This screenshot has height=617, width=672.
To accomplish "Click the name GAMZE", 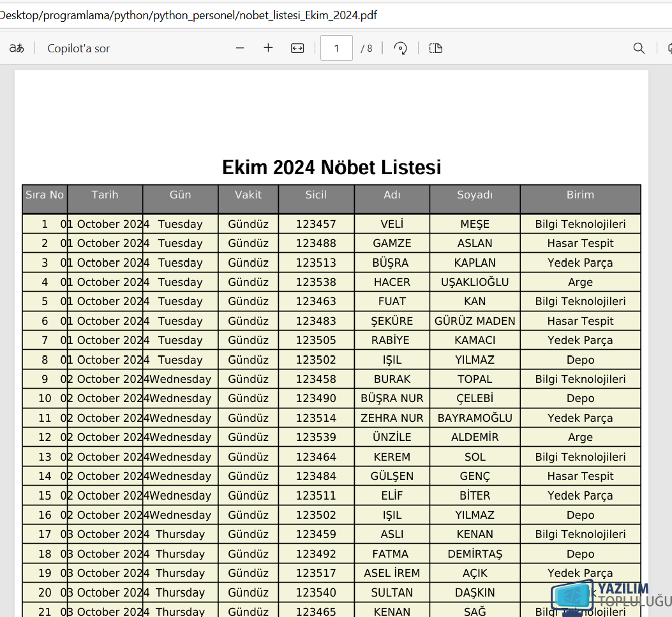I will pos(392,243).
